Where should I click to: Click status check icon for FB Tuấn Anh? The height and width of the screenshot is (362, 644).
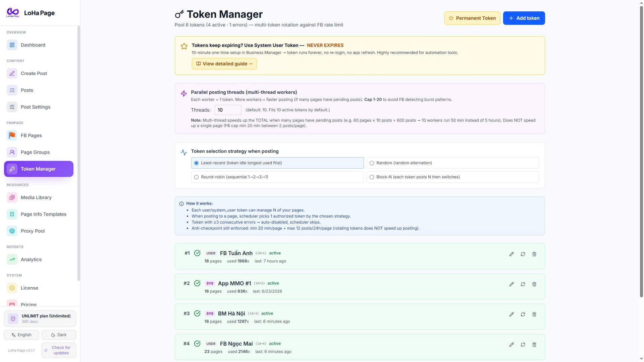coord(197,253)
